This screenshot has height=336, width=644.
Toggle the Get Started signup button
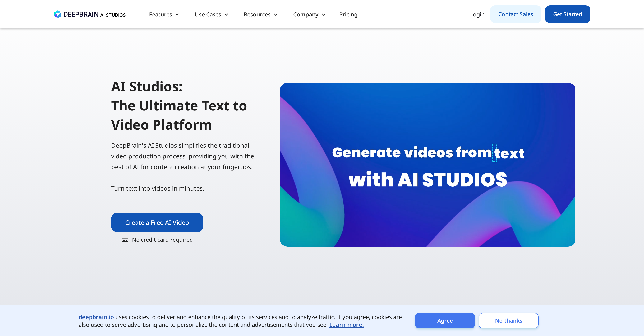[x=567, y=14]
